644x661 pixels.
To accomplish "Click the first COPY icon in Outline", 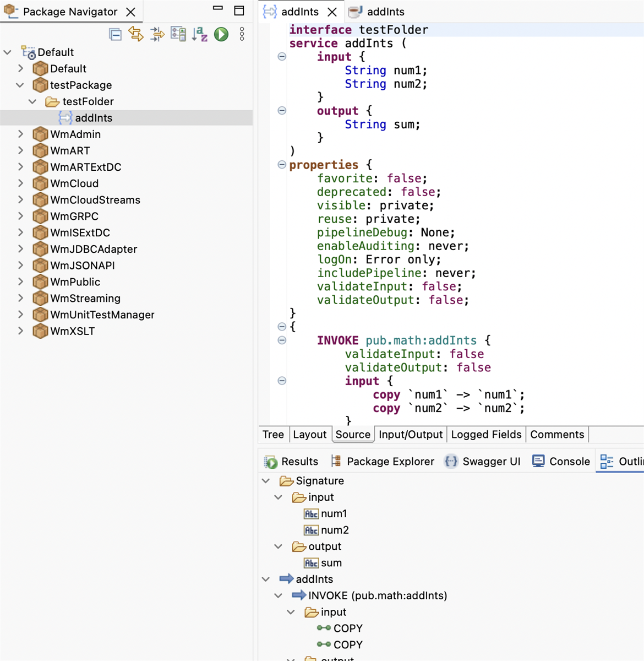I will 324,628.
